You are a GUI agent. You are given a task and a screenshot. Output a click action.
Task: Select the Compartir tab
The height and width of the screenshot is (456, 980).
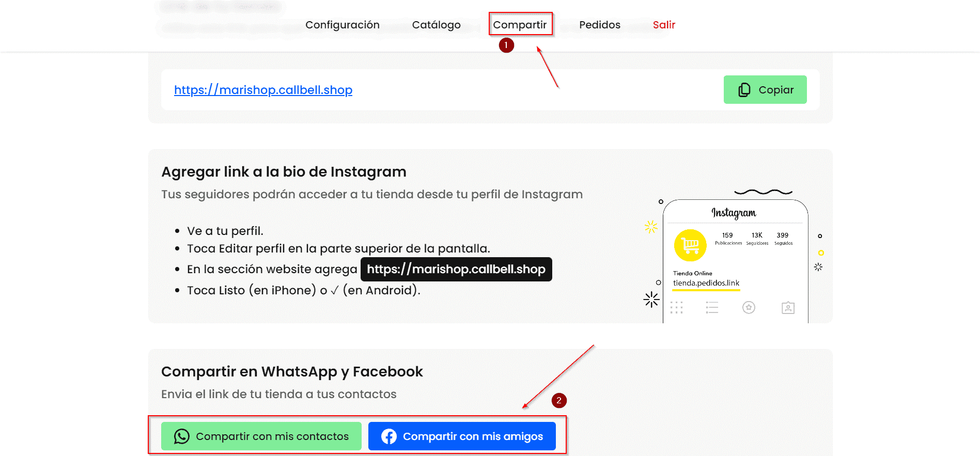(x=520, y=25)
